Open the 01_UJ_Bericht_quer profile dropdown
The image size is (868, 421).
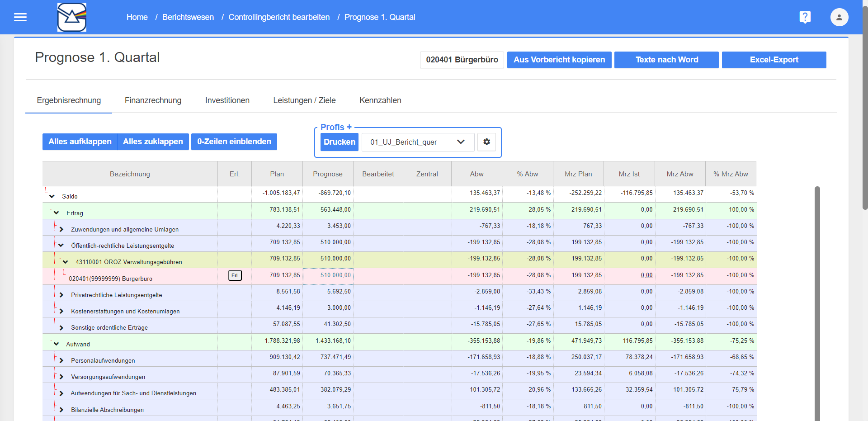417,142
